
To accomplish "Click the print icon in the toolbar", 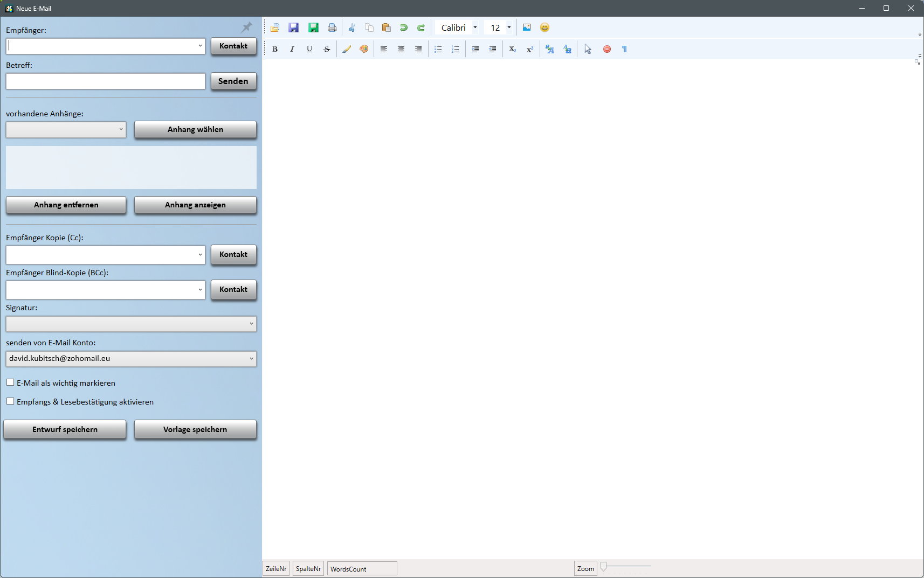I will [332, 28].
